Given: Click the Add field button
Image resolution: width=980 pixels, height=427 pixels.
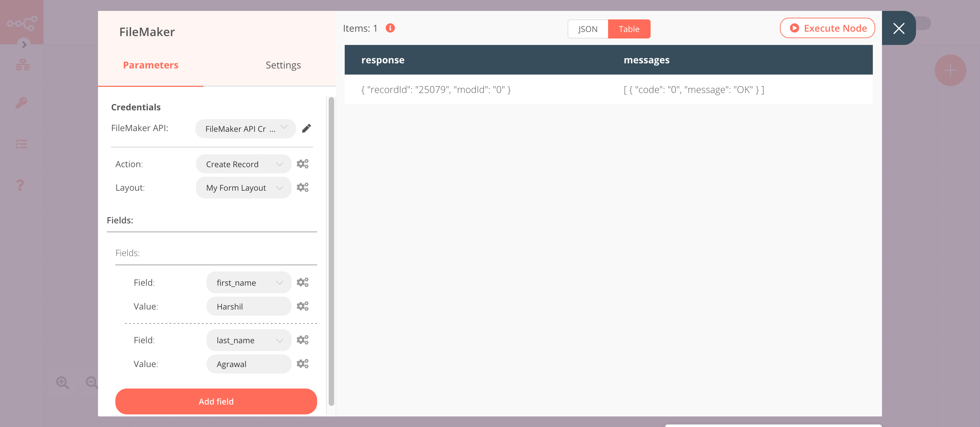Looking at the screenshot, I should click(x=216, y=401).
